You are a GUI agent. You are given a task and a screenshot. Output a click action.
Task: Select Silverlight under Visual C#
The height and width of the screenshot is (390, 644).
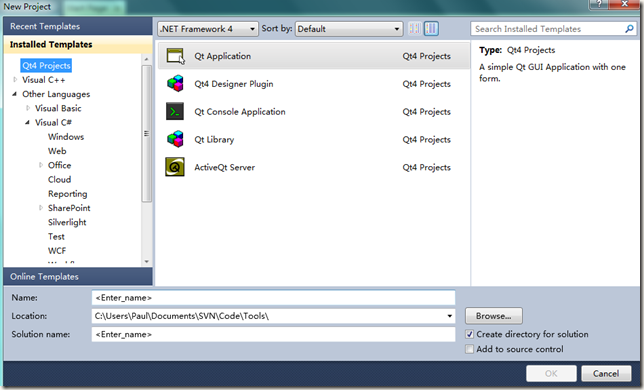click(x=67, y=222)
